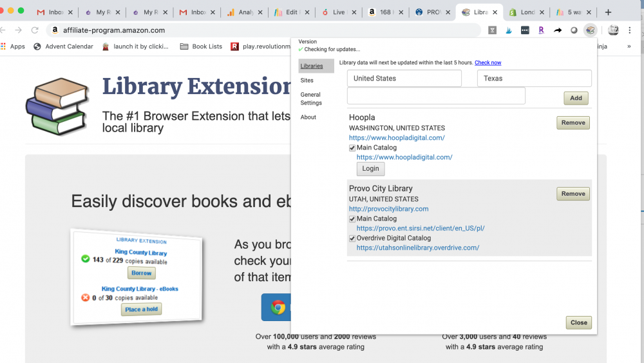
Task: Switch to the first Inbox Gmail tab
Action: 54,12
